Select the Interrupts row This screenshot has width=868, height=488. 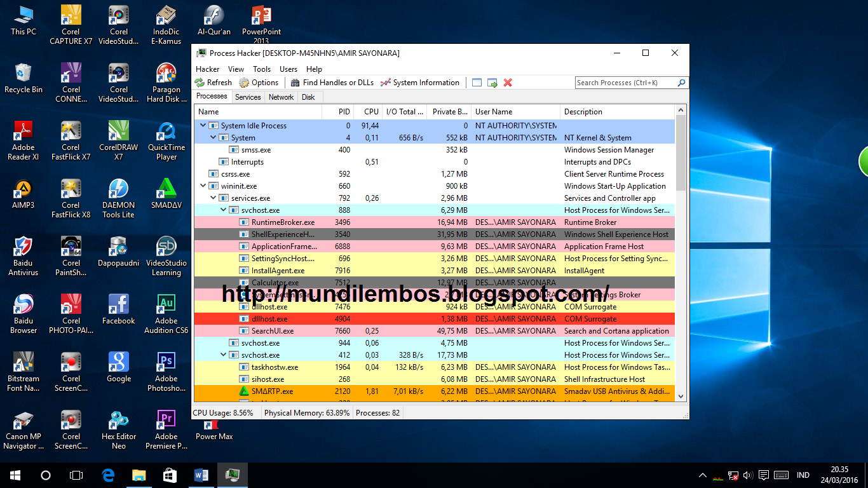point(435,162)
